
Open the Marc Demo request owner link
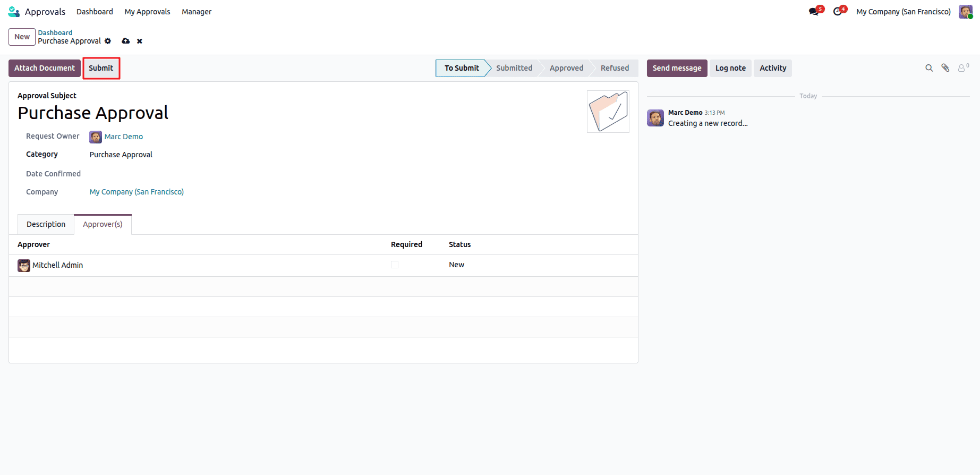pyautogui.click(x=123, y=137)
